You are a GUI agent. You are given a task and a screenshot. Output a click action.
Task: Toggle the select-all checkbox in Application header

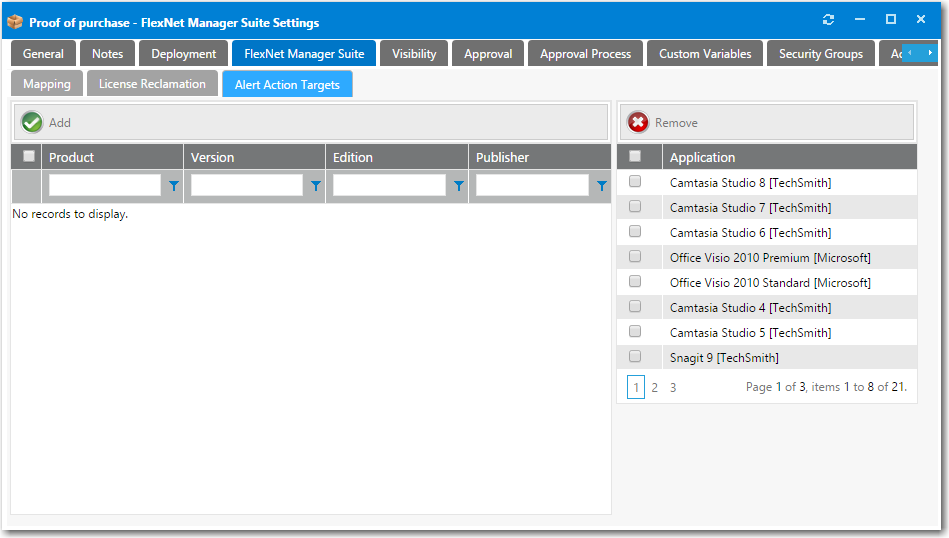point(635,157)
